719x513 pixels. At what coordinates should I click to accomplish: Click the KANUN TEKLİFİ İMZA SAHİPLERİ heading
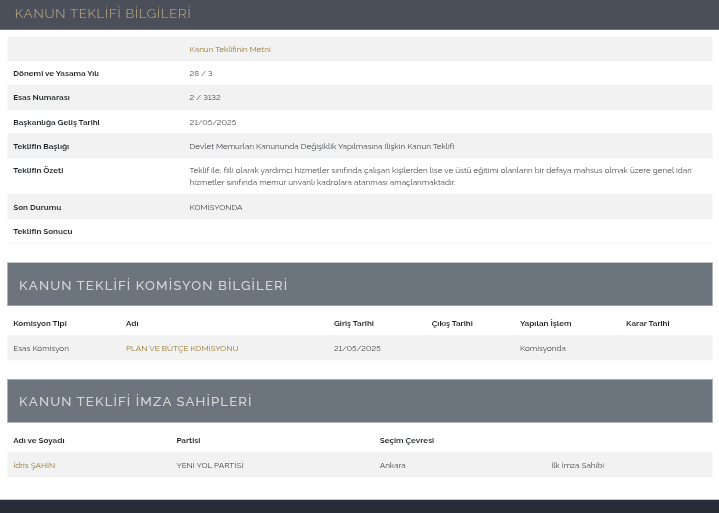pyautogui.click(x=135, y=401)
